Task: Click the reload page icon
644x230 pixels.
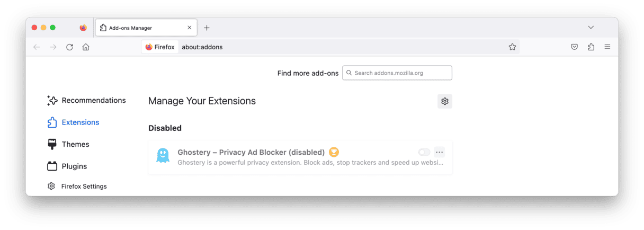Action: pos(69,47)
